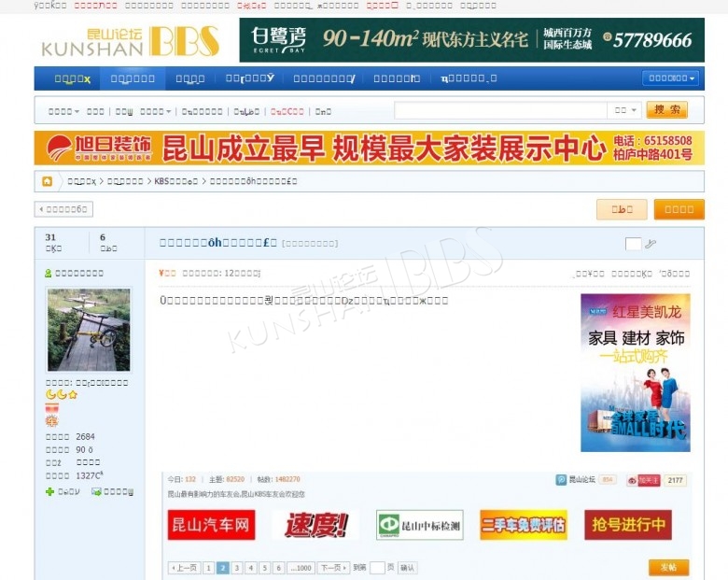Click the green add-friend plus icon

tap(50, 491)
